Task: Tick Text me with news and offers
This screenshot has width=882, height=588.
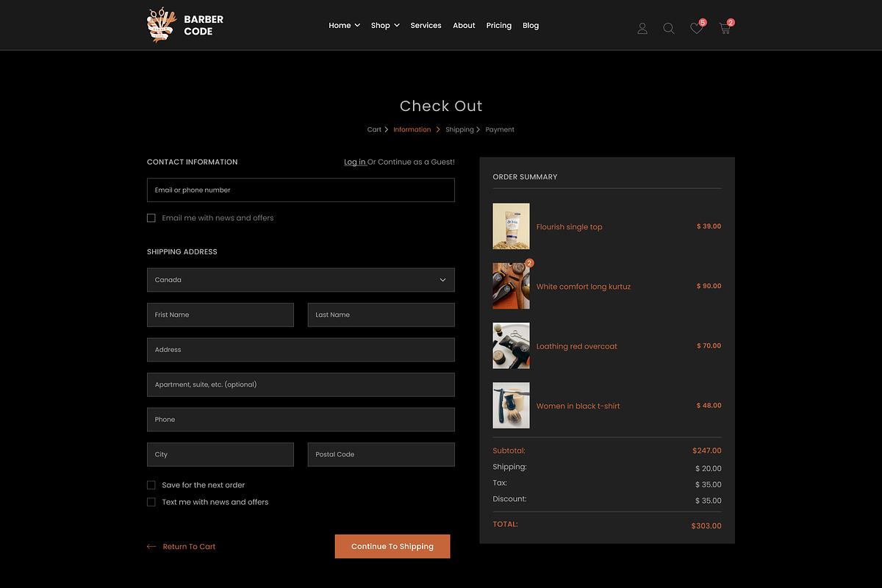Action: coord(151,502)
